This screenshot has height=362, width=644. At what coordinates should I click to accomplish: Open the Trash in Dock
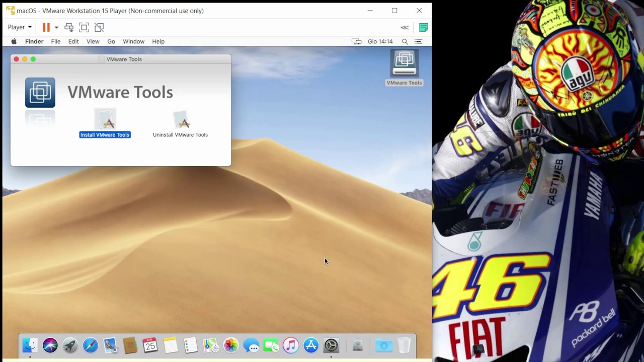(x=404, y=345)
